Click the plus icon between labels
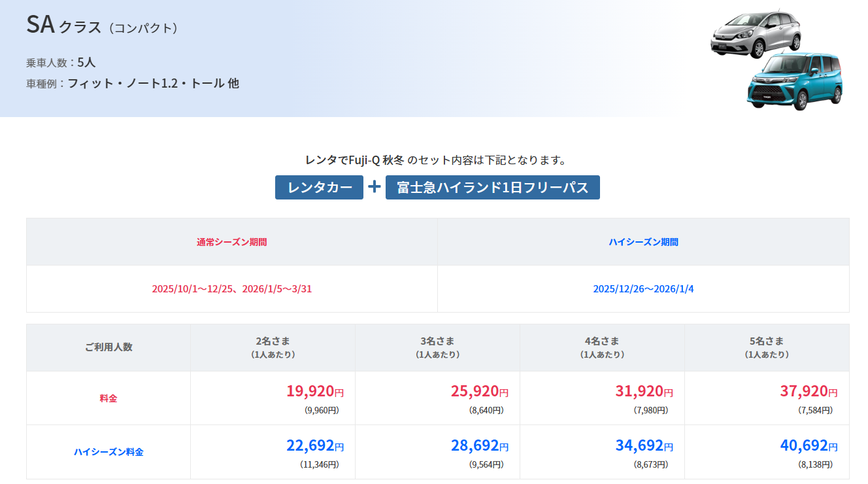This screenshot has height=484, width=868. pos(375,187)
